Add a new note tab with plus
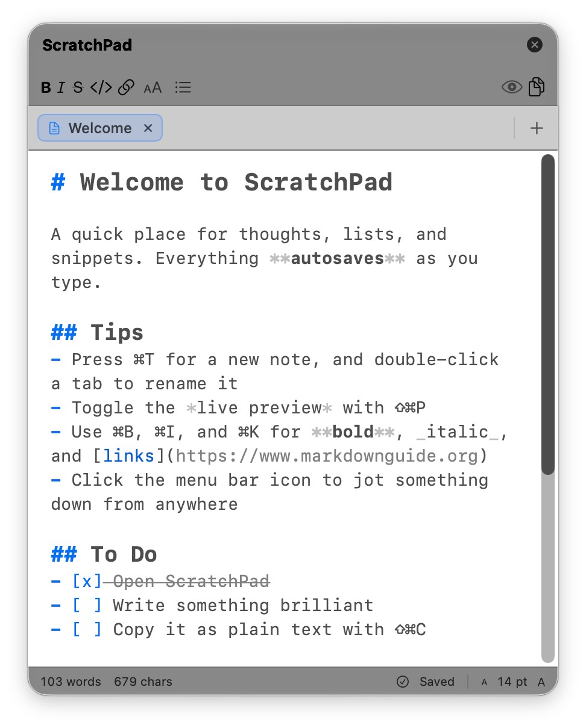 537,128
